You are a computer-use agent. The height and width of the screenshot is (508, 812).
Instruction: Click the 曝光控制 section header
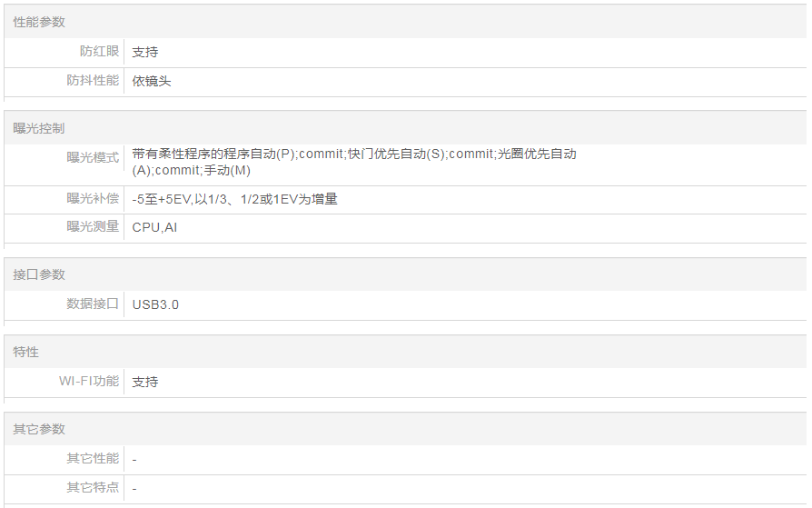point(39,128)
